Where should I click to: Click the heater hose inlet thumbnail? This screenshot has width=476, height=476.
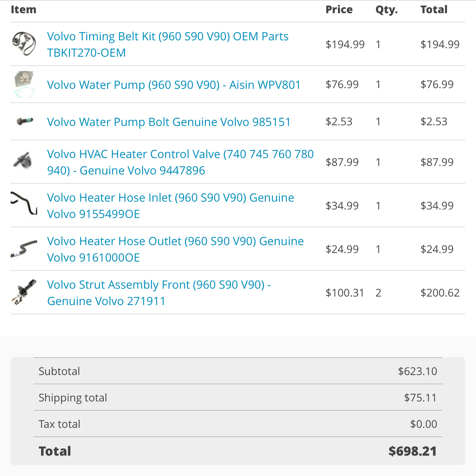pyautogui.click(x=24, y=203)
